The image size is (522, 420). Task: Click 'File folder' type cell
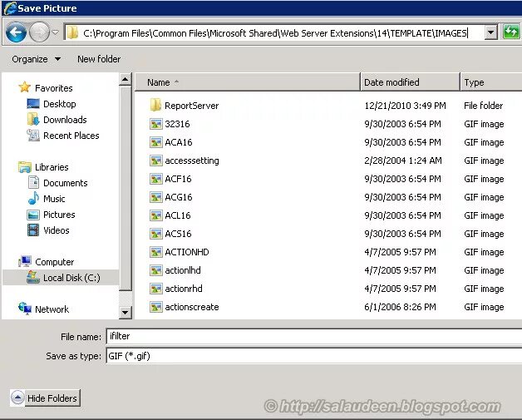coord(484,106)
